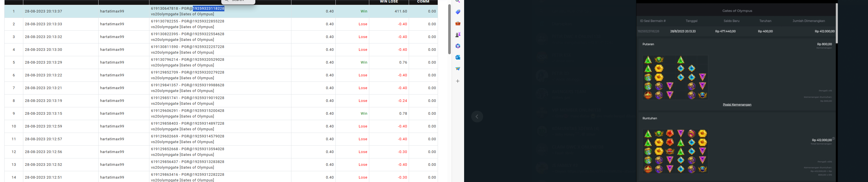Click the highlighted ID 19259323118228 in row 1
The width and height of the screenshot is (868, 182).
(x=208, y=9)
